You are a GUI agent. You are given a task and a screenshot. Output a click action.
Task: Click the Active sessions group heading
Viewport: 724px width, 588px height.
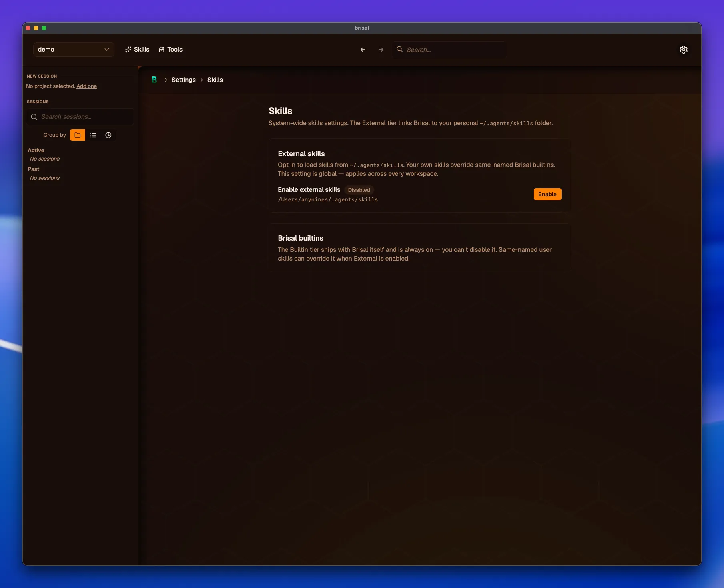[x=36, y=150]
